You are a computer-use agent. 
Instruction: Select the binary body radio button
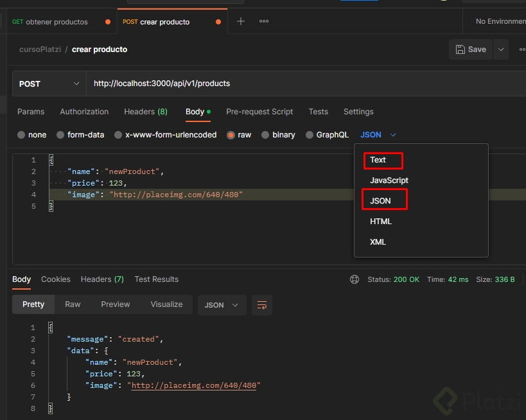point(265,135)
